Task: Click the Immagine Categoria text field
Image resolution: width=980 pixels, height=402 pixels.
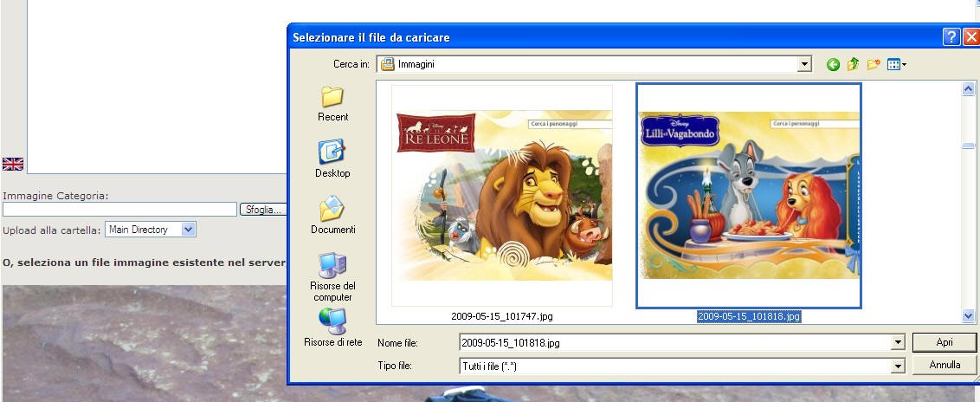Action: pyautogui.click(x=119, y=210)
